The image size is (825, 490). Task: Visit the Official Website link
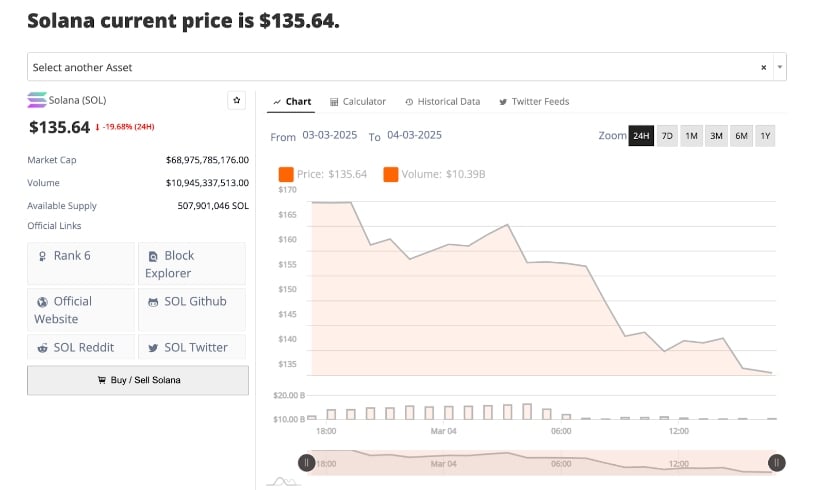[x=80, y=309]
